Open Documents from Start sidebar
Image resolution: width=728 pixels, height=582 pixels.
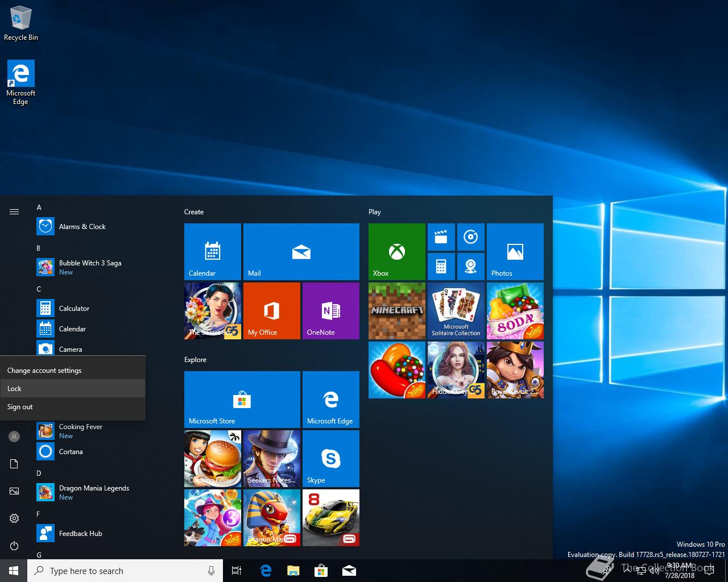pos(14,464)
